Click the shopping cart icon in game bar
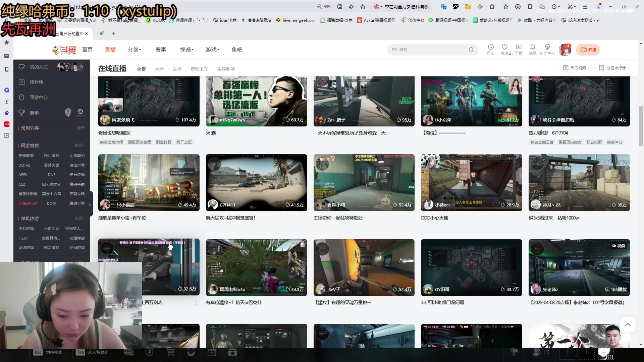Image resolution: width=644 pixels, height=362 pixels. (x=170, y=352)
